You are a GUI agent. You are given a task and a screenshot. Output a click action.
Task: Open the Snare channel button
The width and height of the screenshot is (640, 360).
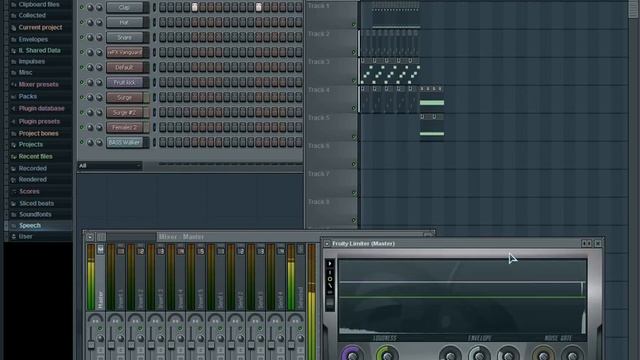coord(124,38)
